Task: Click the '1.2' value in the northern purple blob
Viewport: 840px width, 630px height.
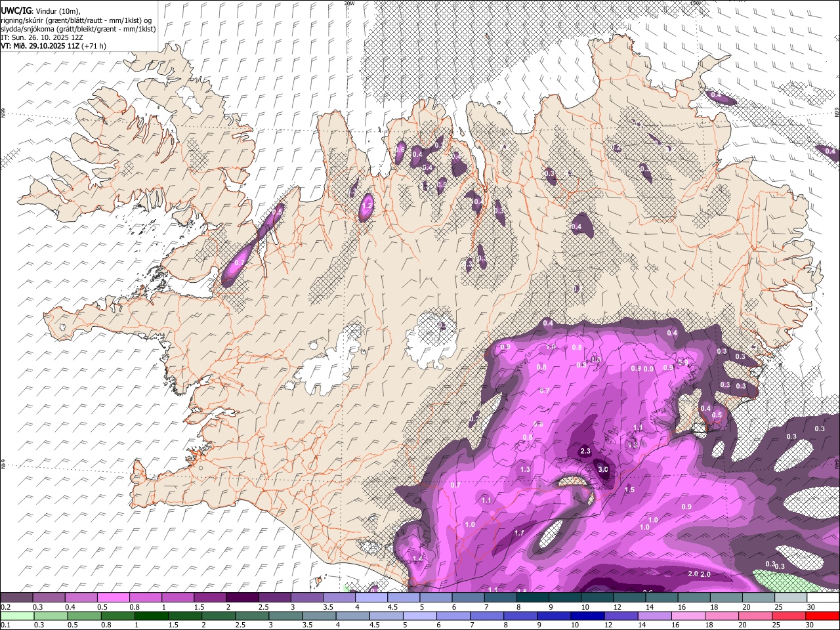Action: [x=367, y=205]
